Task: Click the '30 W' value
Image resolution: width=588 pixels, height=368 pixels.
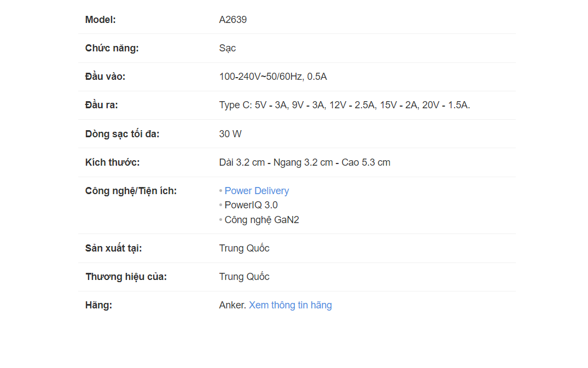Action: [x=230, y=134]
